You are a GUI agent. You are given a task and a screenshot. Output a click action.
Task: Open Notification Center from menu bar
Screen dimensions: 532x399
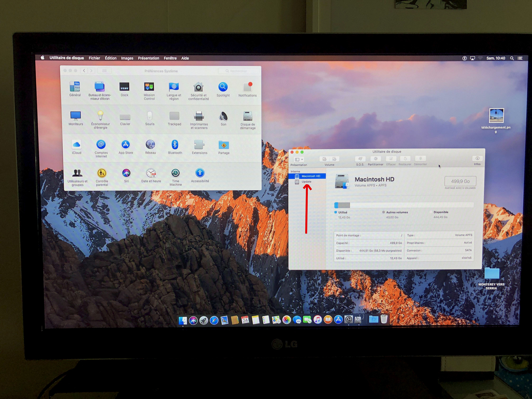point(520,58)
